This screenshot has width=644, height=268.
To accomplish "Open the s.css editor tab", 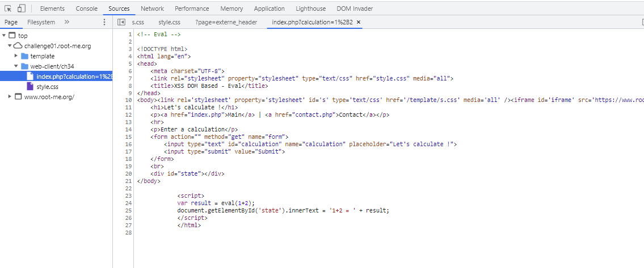I will [x=138, y=22].
